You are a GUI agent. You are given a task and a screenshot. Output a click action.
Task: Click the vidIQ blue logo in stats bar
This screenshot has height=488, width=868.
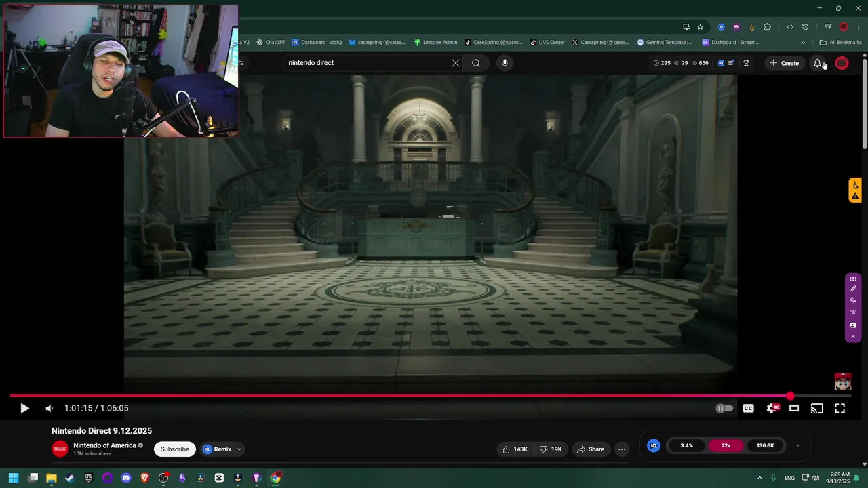tap(654, 445)
